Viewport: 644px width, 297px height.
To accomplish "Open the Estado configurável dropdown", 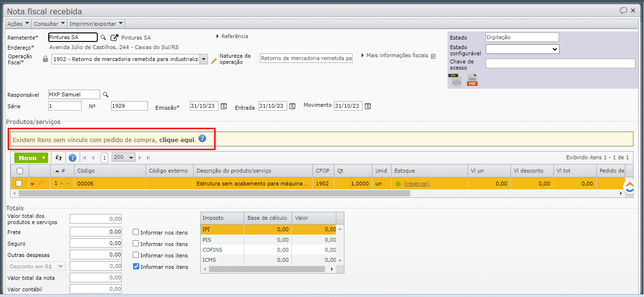I will pyautogui.click(x=522, y=49).
